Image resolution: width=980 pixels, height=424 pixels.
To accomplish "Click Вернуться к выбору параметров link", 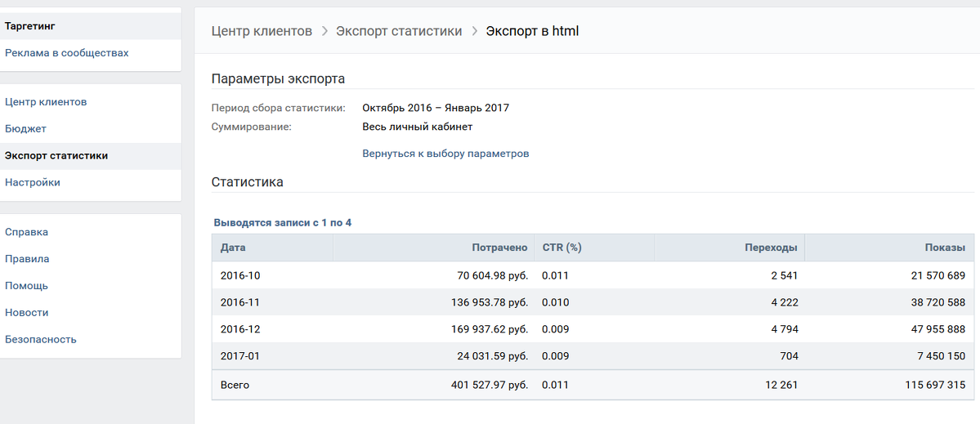I will [x=445, y=154].
